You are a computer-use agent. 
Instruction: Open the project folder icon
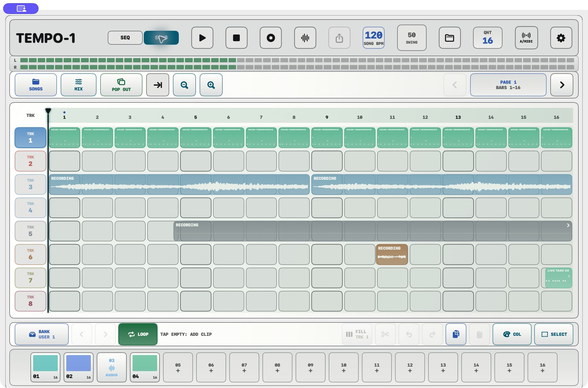pos(450,38)
